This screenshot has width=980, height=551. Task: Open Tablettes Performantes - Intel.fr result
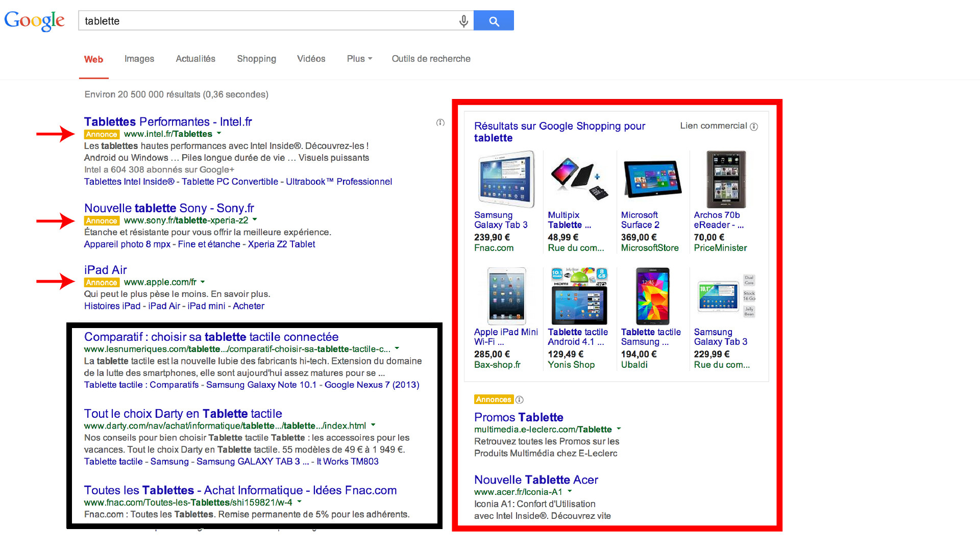(168, 122)
